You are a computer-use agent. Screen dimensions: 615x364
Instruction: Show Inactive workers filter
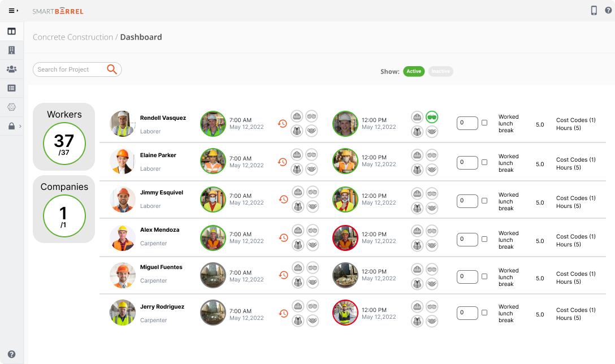[440, 71]
